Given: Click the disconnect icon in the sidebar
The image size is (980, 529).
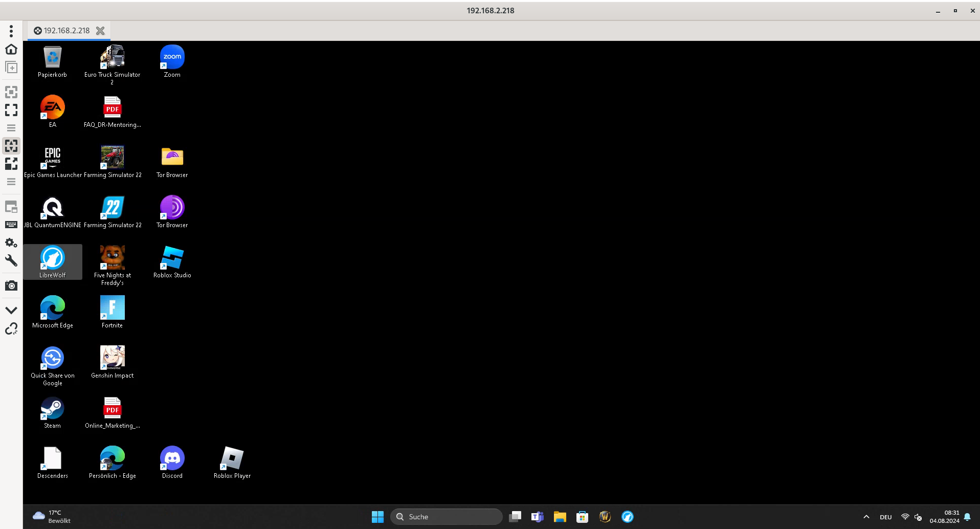Looking at the screenshot, I should tap(11, 329).
